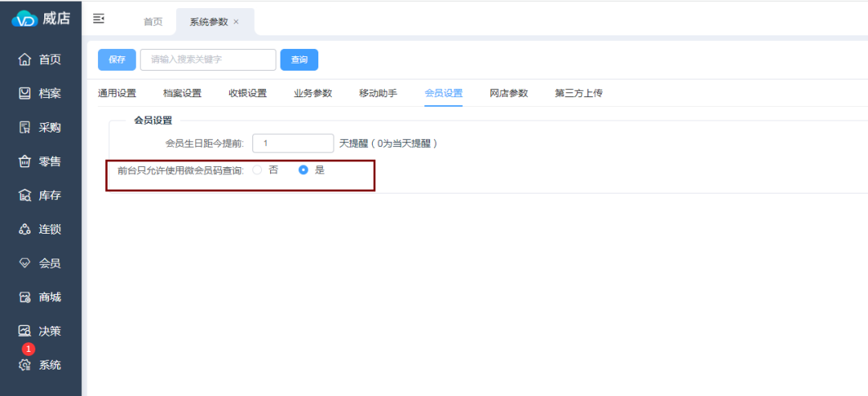
Task: Collapse the sidebar with hamburger icon
Action: (x=99, y=18)
